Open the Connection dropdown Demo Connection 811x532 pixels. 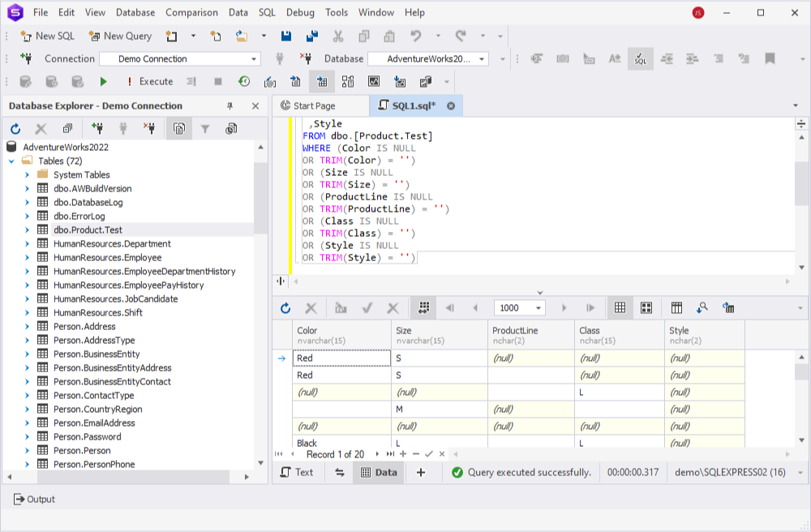[x=179, y=59]
